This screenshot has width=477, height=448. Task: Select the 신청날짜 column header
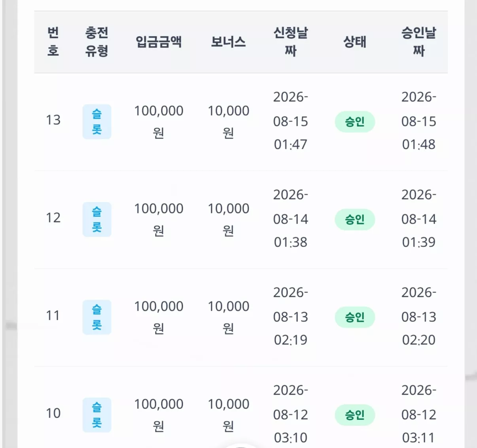click(x=291, y=42)
